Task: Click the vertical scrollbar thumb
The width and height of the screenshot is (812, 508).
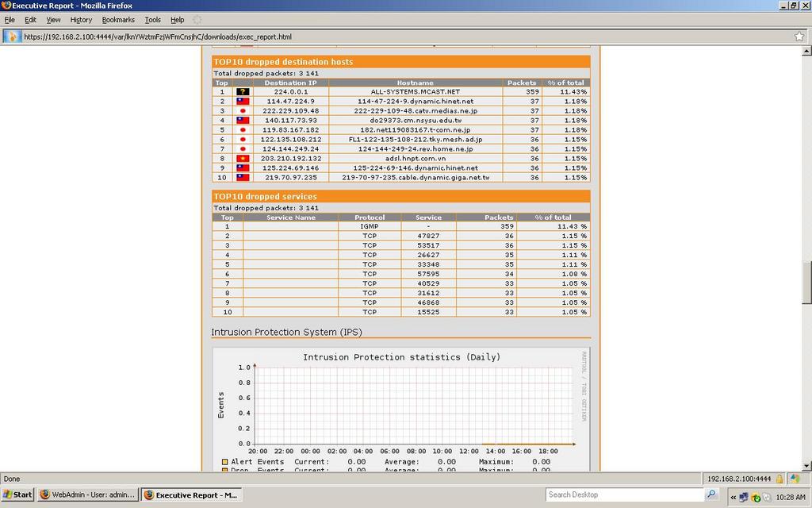Action: coord(806,283)
